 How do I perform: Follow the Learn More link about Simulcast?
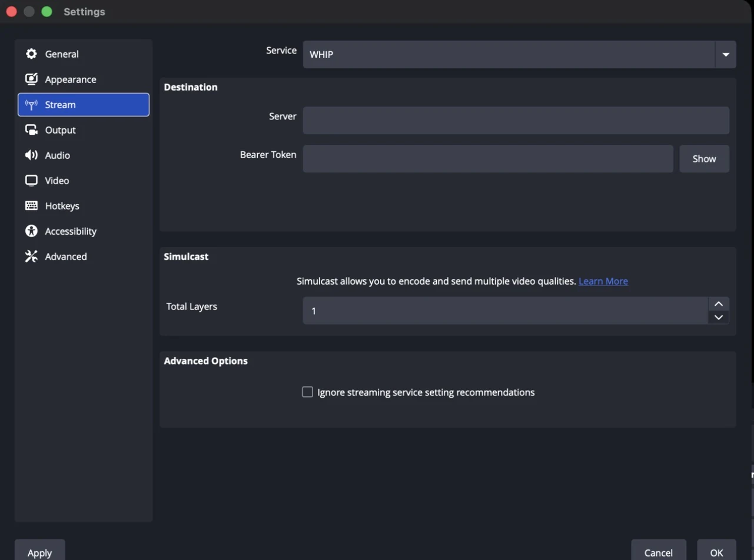(603, 281)
